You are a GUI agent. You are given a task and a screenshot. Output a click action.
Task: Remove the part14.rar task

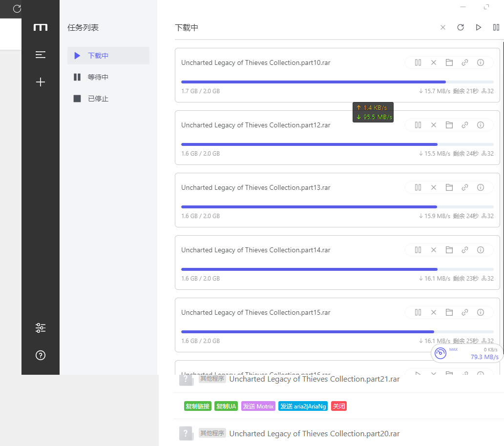point(434,250)
